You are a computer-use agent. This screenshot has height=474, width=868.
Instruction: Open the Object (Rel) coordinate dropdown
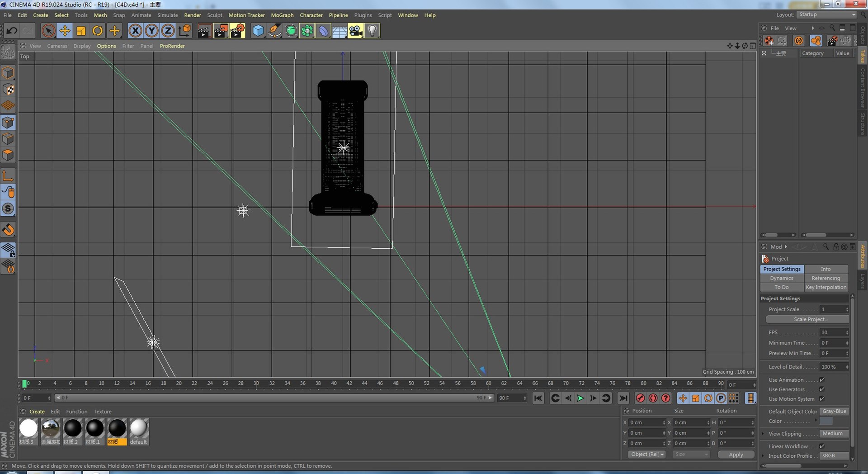pyautogui.click(x=647, y=455)
